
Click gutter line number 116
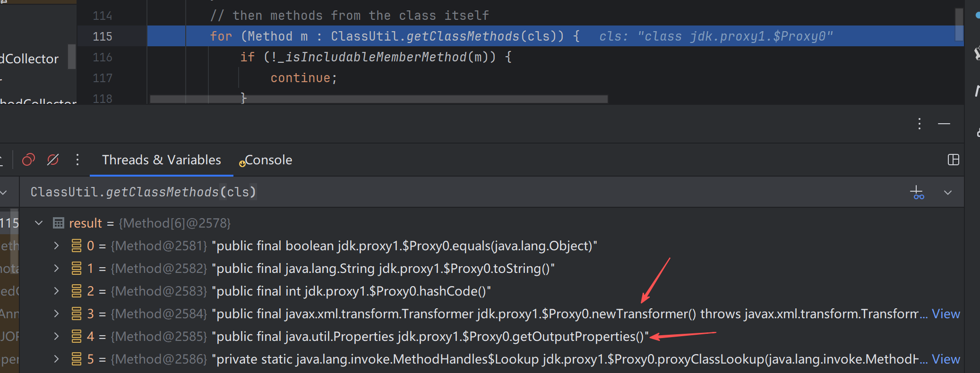pyautogui.click(x=103, y=57)
